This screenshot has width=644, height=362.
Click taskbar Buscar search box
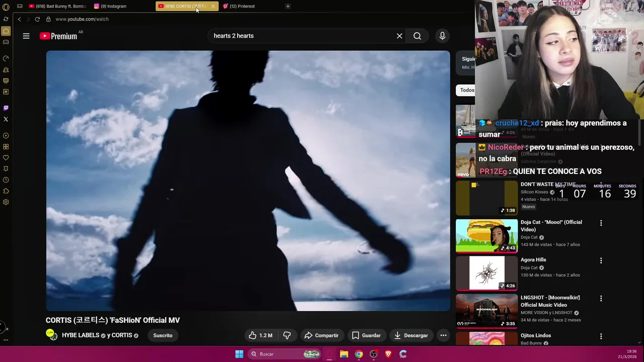click(x=285, y=354)
